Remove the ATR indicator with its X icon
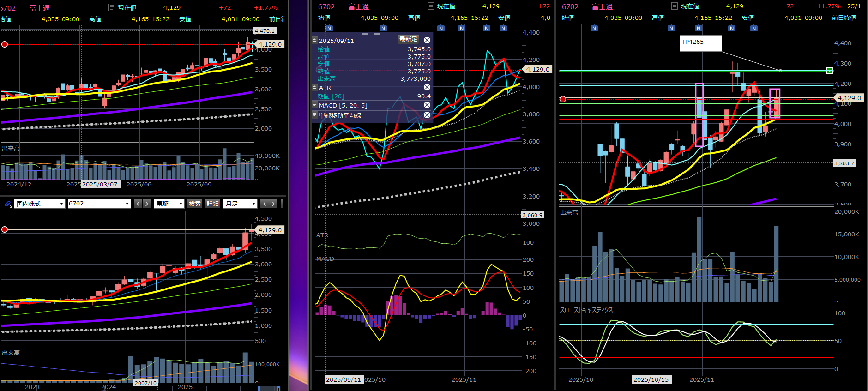The height and width of the screenshot is (391, 868). 427,87
